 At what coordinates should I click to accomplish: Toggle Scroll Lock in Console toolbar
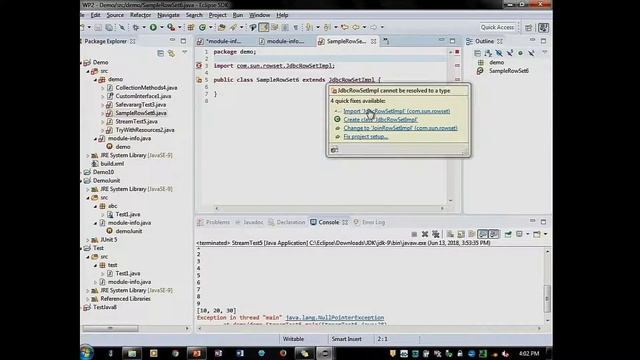tap(461, 234)
